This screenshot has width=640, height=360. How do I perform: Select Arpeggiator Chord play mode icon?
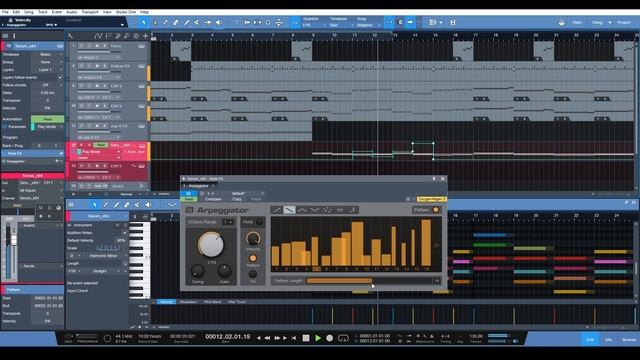pos(340,210)
